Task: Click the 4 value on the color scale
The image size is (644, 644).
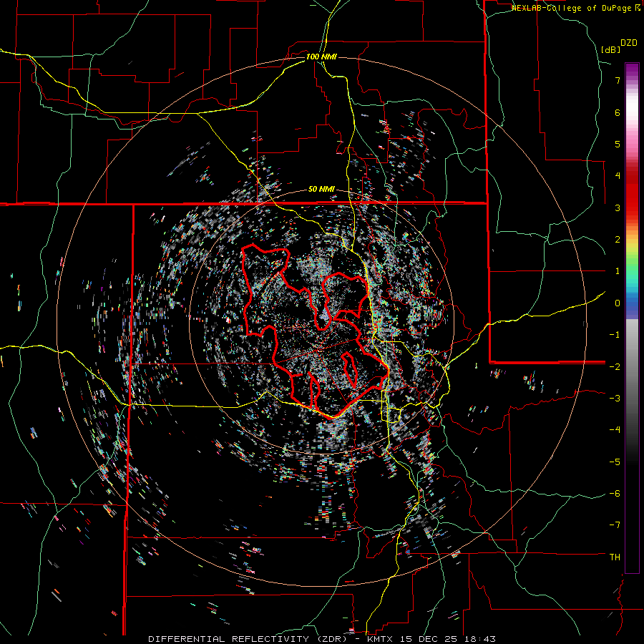Action: [618, 176]
